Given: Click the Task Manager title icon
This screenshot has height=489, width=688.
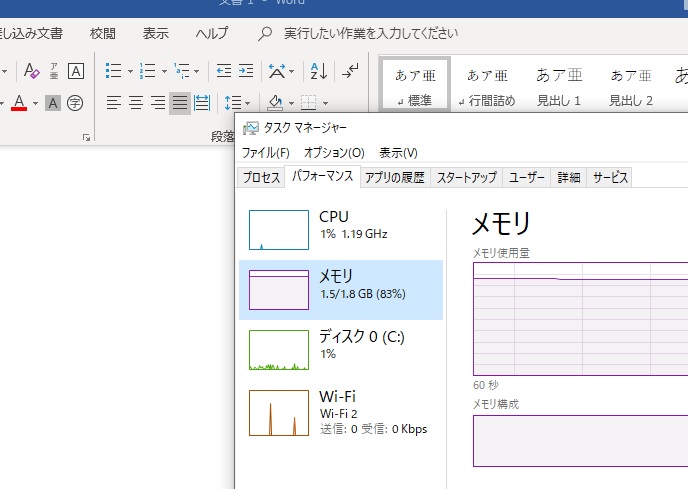Looking at the screenshot, I should pos(251,128).
